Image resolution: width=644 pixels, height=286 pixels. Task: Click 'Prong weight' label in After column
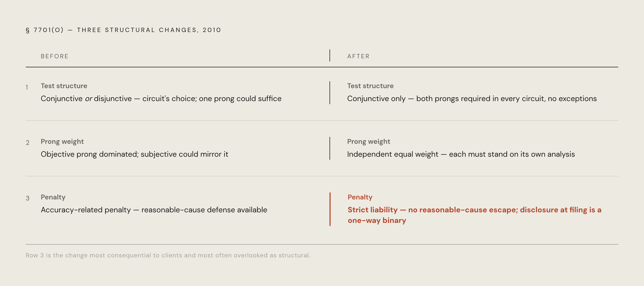click(x=369, y=141)
